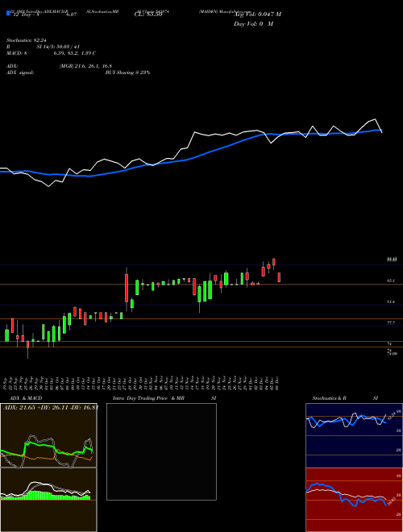The height and width of the screenshot is (532, 403).
Task: Click the 85.1 price axis label
Action: point(391,281)
